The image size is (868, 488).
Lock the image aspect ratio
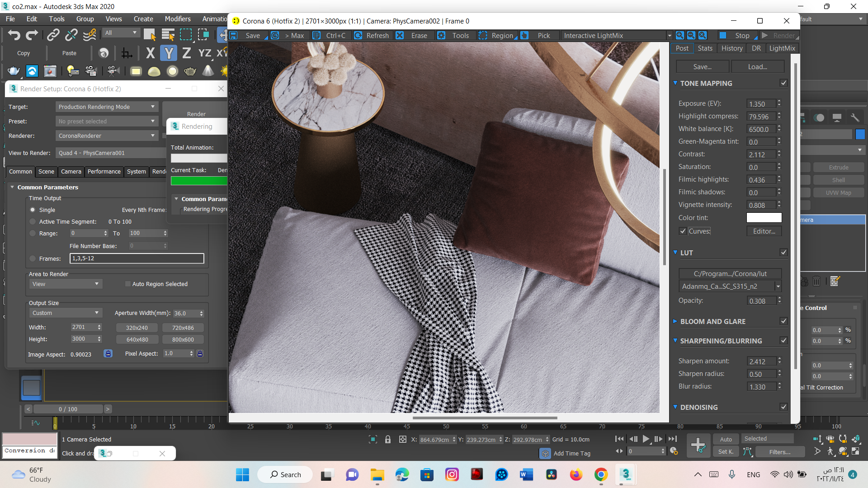pos(108,354)
